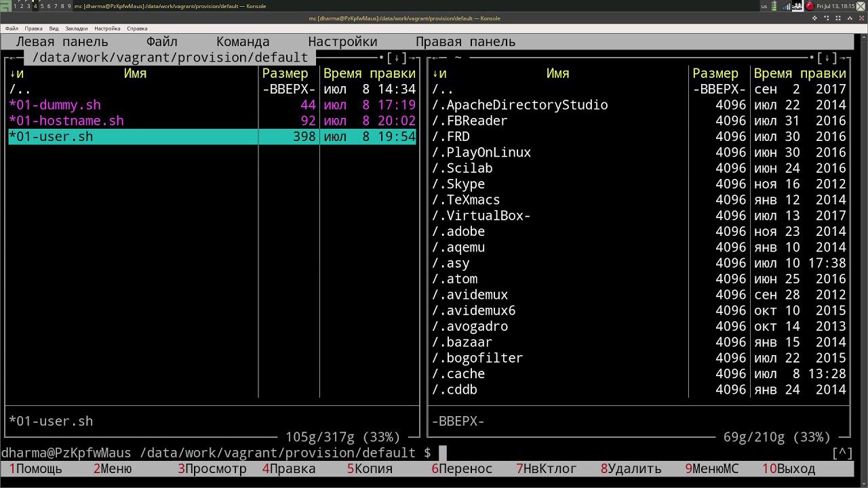
Task: Open mc Настройки menu
Action: [x=342, y=42]
